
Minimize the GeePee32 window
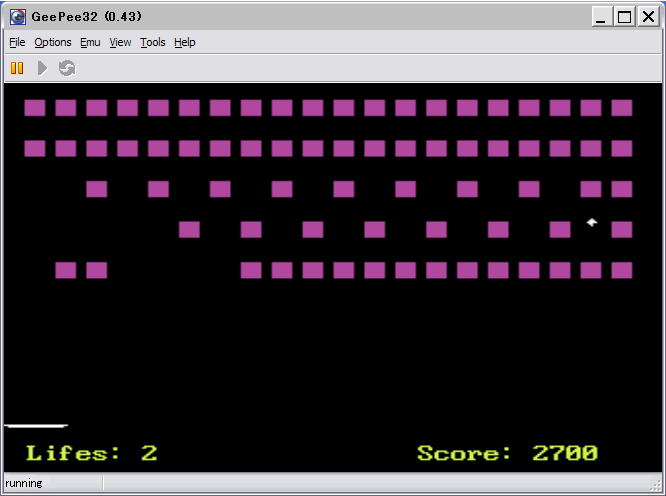point(602,16)
